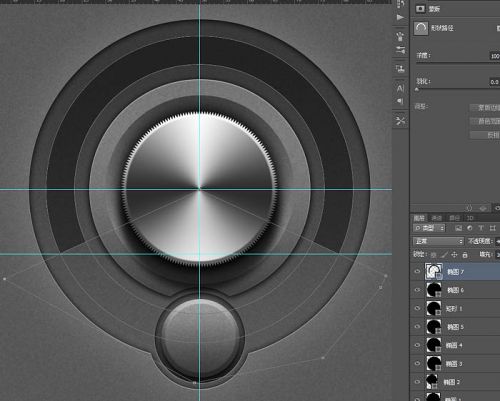Hide the 椭圆 7 layer

417,271
